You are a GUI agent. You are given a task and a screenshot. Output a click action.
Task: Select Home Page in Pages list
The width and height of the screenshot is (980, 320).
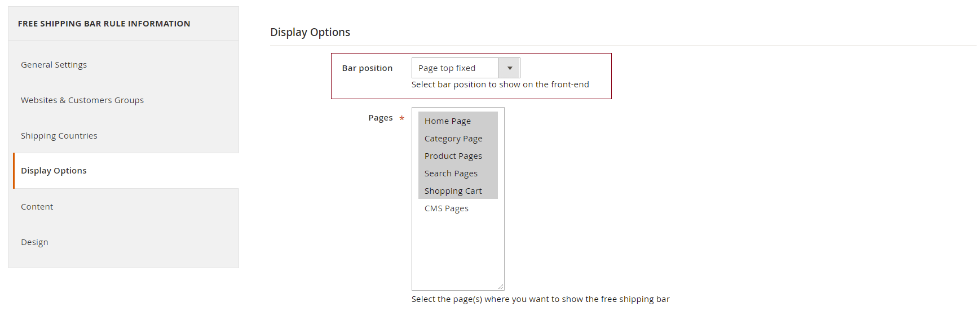point(448,121)
